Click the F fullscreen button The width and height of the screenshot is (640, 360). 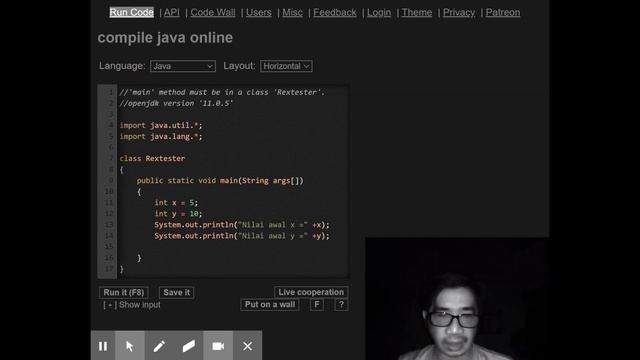click(x=317, y=304)
